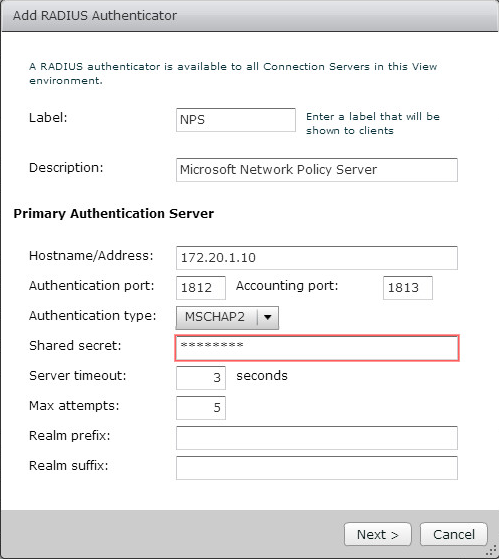
Task: Focus the Accounting port field 1813
Action: (x=408, y=287)
